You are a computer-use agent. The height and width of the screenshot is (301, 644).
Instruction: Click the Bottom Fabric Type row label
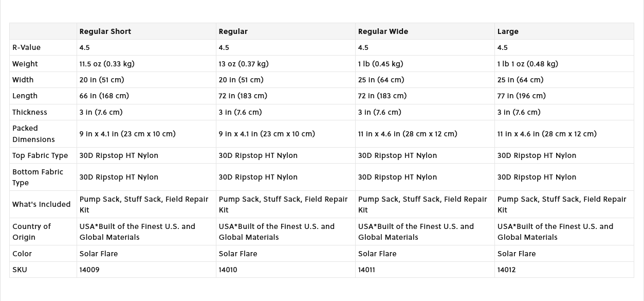point(38,177)
